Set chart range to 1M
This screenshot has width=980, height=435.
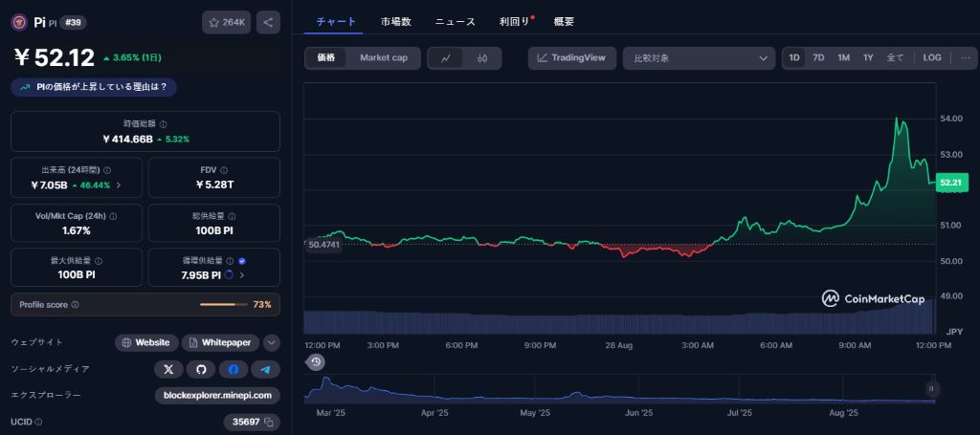pyautogui.click(x=844, y=58)
